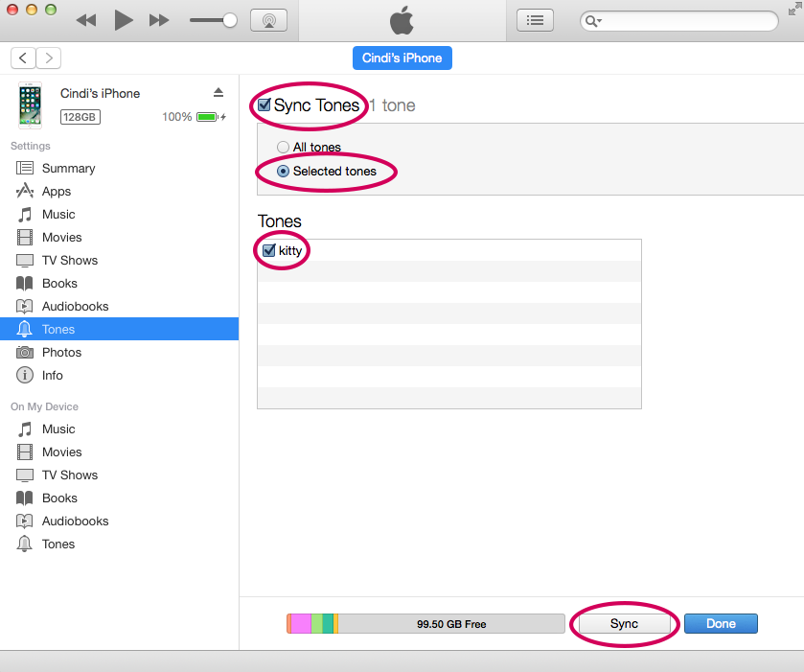
Task: Click the rewind playback button
Action: [x=86, y=20]
